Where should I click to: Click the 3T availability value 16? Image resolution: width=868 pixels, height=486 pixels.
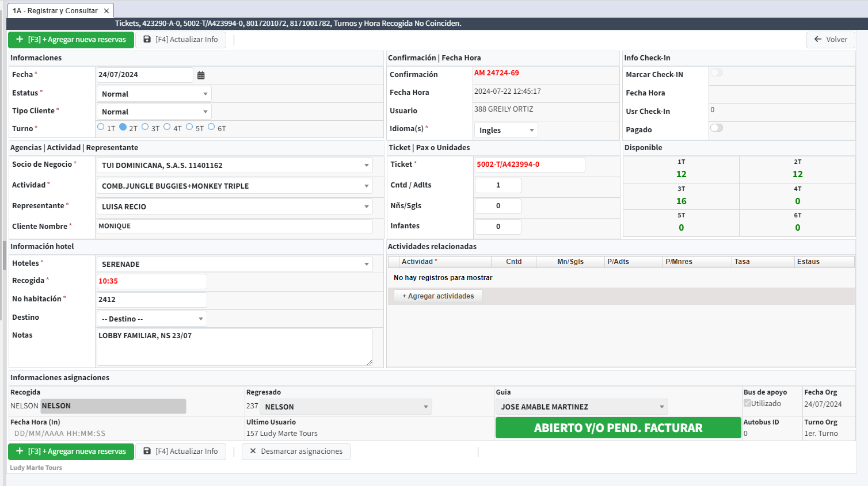[x=682, y=201]
